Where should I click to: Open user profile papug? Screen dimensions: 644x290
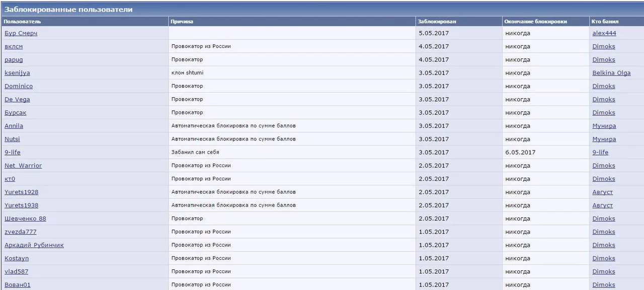click(14, 60)
